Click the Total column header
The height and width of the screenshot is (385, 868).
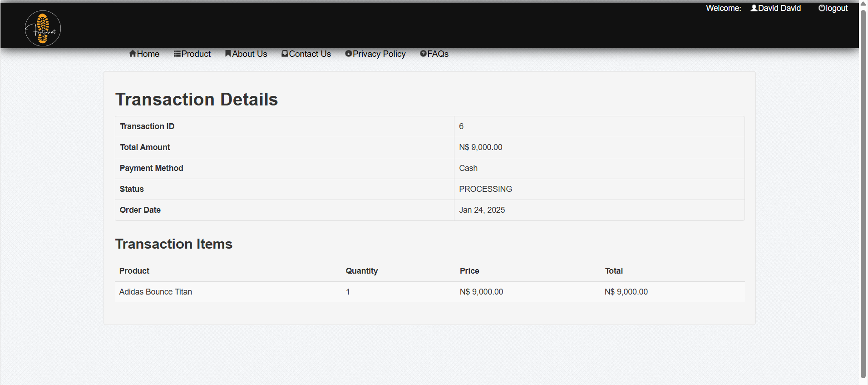[614, 271]
